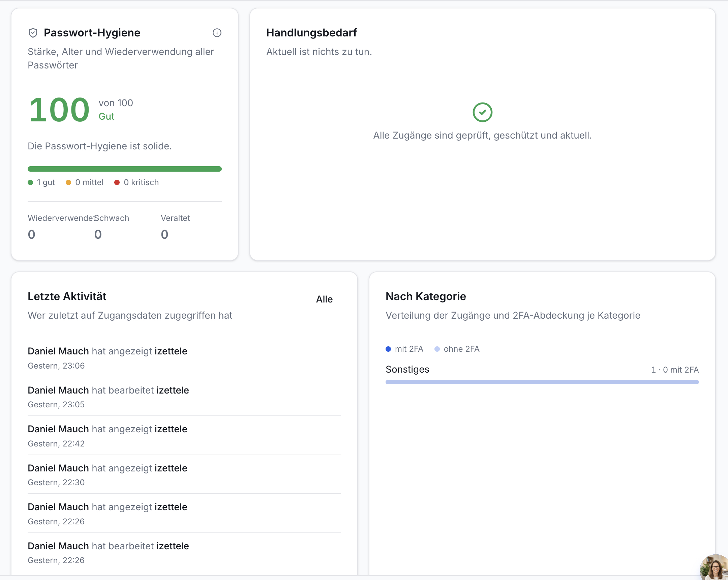Open activity entry from Gestern, 23:06
The image size is (728, 580).
tap(184, 358)
